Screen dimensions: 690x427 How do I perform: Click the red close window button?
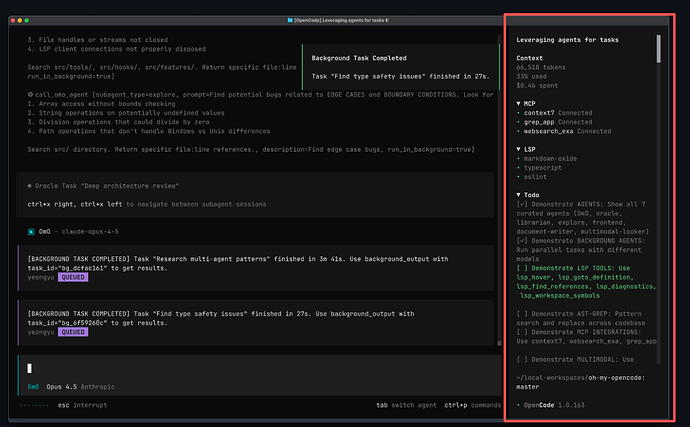pos(13,20)
